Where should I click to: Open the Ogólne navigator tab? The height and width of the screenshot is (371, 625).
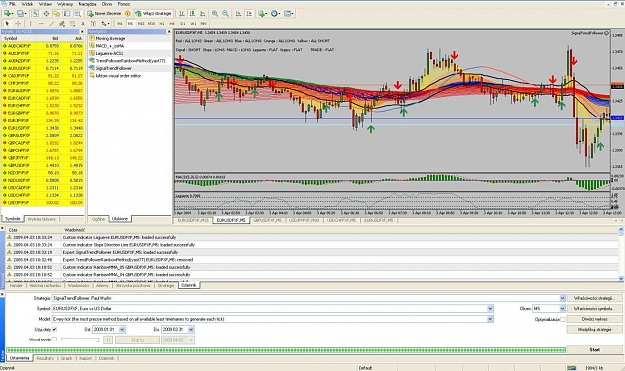[x=98, y=219]
